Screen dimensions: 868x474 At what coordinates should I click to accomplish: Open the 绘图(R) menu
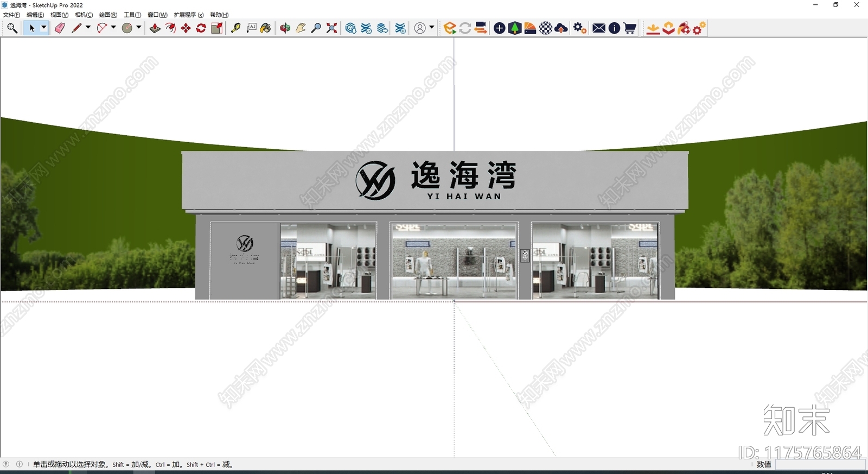click(108, 15)
